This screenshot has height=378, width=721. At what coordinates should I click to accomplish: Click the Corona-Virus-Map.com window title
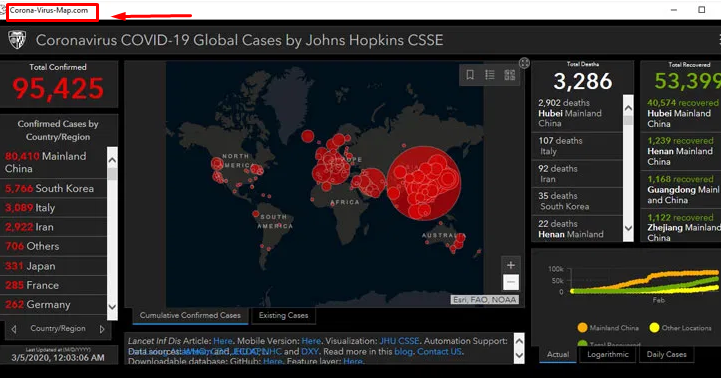point(49,10)
